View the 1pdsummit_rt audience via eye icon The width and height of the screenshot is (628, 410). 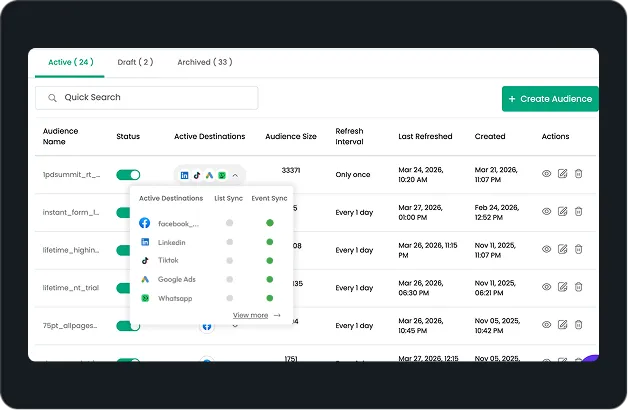(546, 174)
